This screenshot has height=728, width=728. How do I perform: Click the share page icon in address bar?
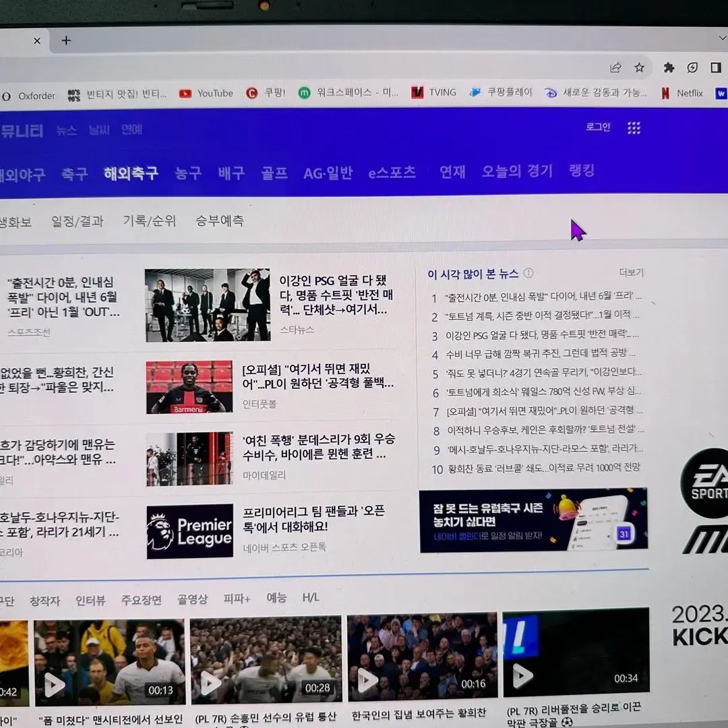tap(615, 68)
